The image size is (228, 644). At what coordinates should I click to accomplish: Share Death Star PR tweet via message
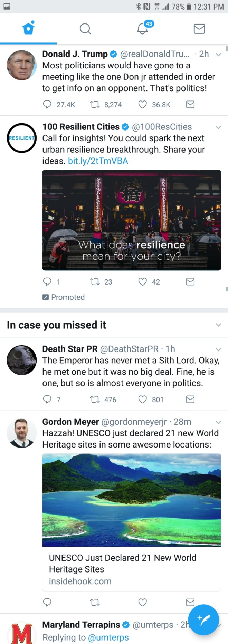(x=190, y=400)
